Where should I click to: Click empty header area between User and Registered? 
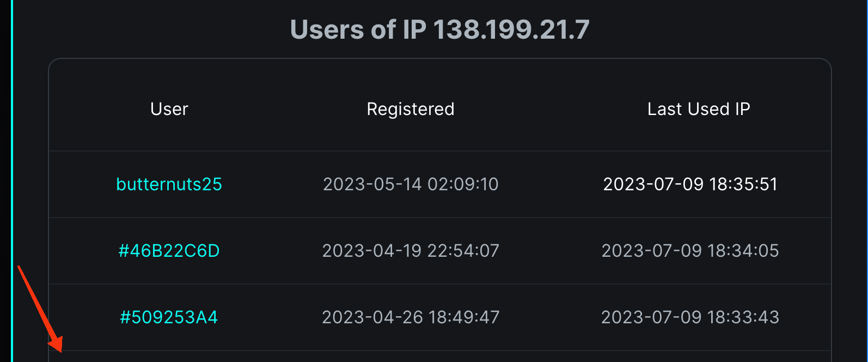[x=278, y=109]
